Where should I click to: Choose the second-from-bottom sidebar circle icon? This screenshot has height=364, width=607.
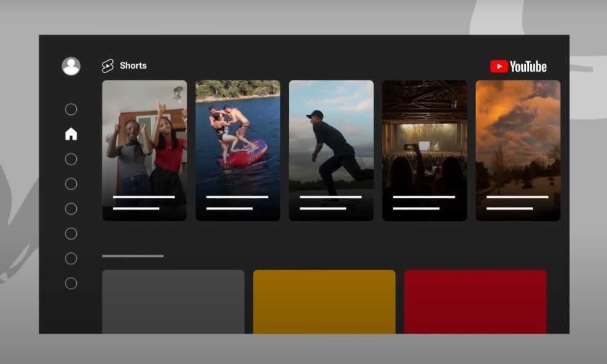[x=71, y=258]
